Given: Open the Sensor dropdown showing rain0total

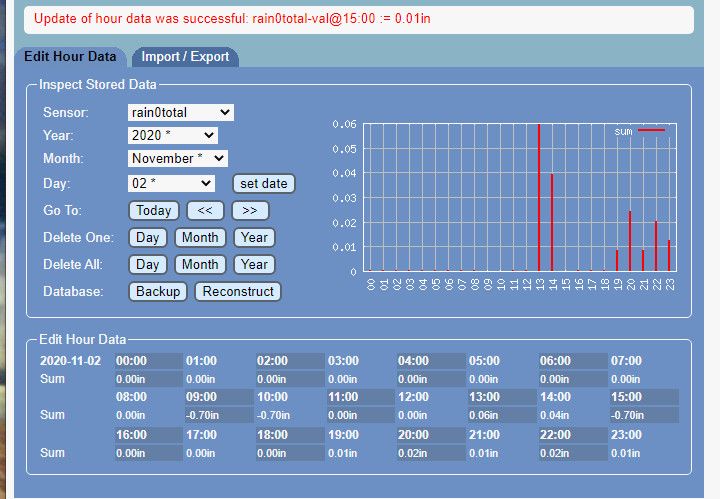Looking at the screenshot, I should pyautogui.click(x=180, y=112).
